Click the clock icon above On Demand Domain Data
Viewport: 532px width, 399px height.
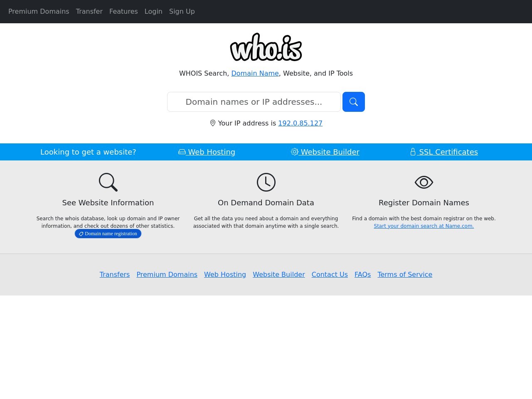click(266, 182)
